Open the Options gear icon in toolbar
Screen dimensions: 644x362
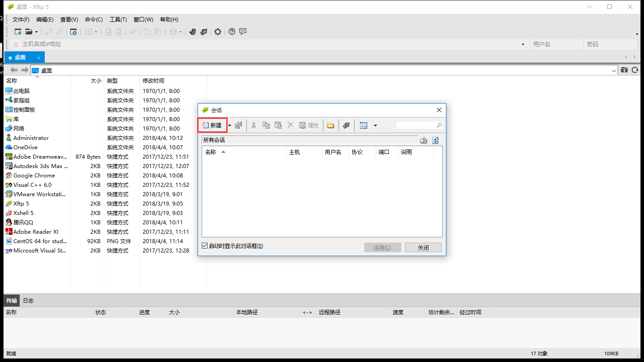point(218,32)
